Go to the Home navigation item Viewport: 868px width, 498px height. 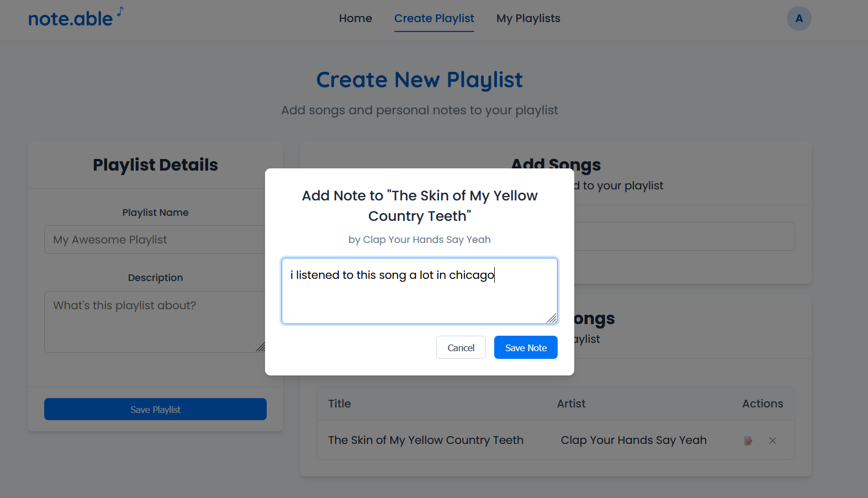click(355, 18)
